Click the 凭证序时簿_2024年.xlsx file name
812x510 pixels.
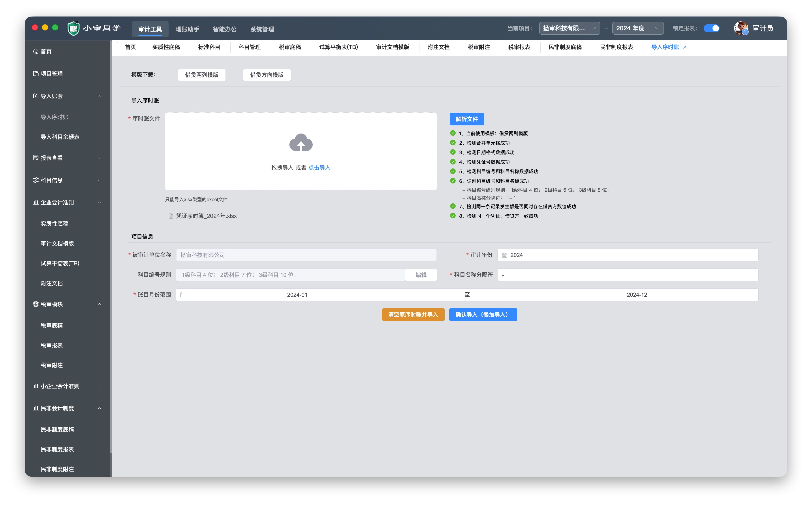point(206,216)
